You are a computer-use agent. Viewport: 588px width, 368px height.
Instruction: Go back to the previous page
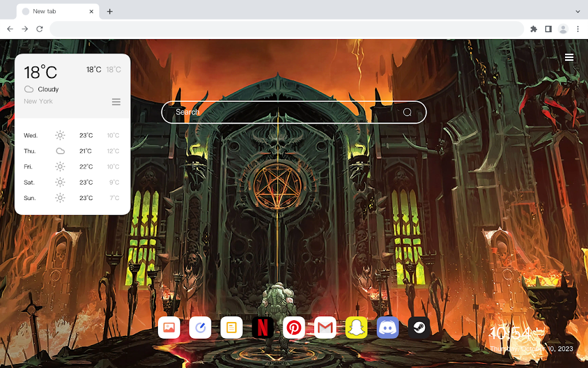tap(10, 29)
